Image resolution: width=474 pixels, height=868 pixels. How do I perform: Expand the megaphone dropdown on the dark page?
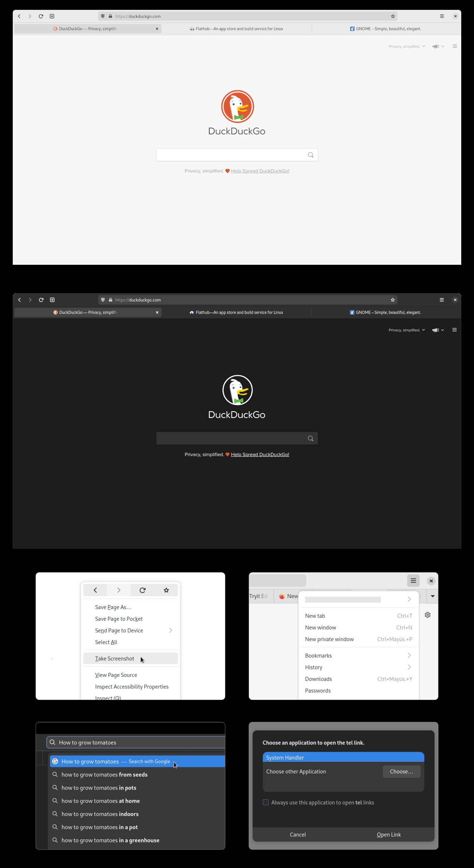[438, 330]
